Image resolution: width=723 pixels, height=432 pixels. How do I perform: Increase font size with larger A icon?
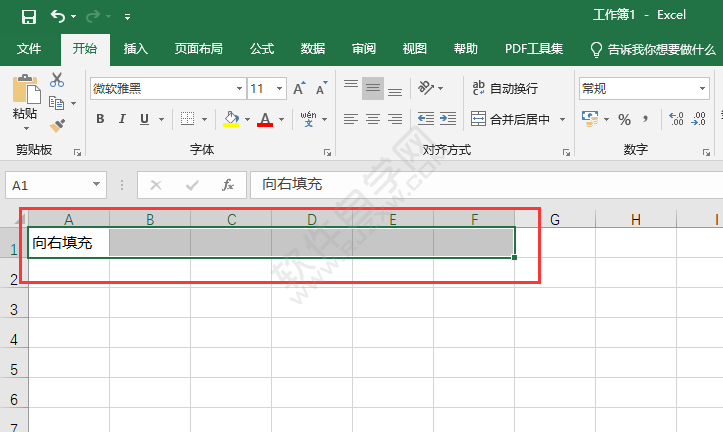pos(299,88)
